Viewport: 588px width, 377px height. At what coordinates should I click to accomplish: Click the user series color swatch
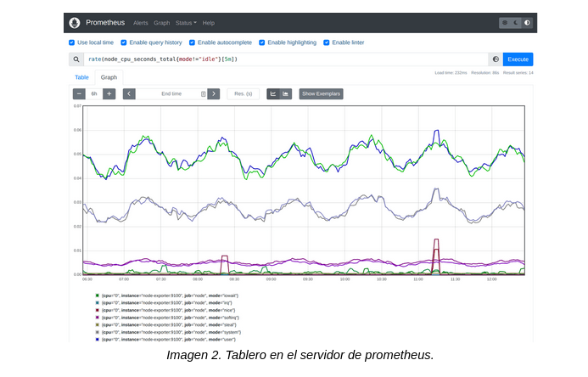click(x=98, y=340)
